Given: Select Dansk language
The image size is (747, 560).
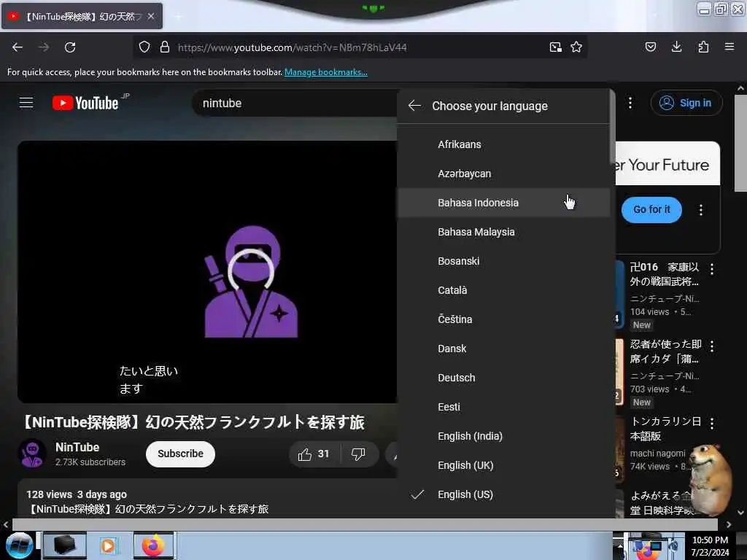Looking at the screenshot, I should 503,349.
